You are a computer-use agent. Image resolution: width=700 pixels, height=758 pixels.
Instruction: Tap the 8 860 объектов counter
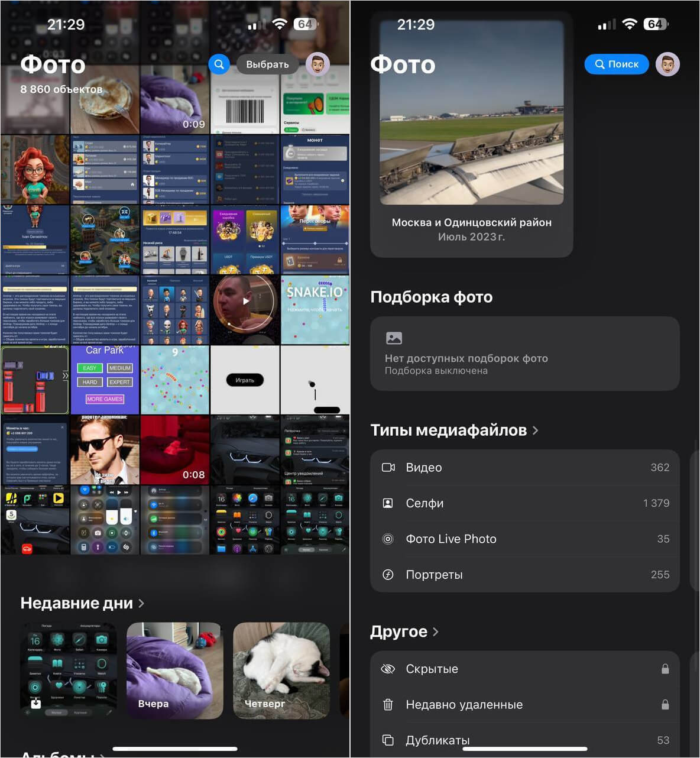click(x=61, y=89)
